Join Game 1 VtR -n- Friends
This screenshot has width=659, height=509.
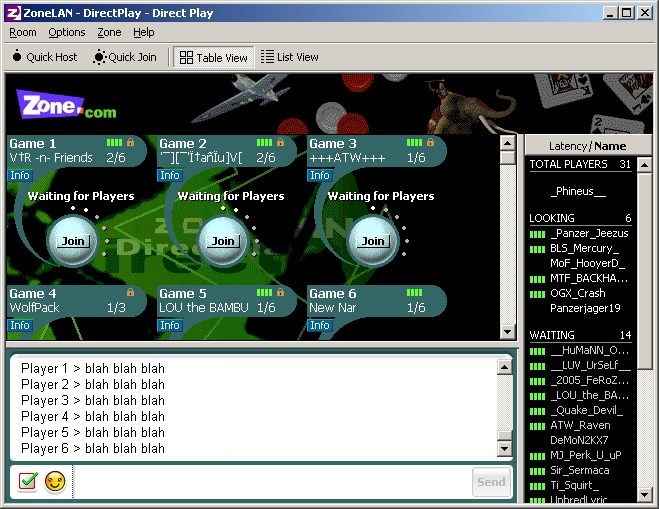click(73, 241)
